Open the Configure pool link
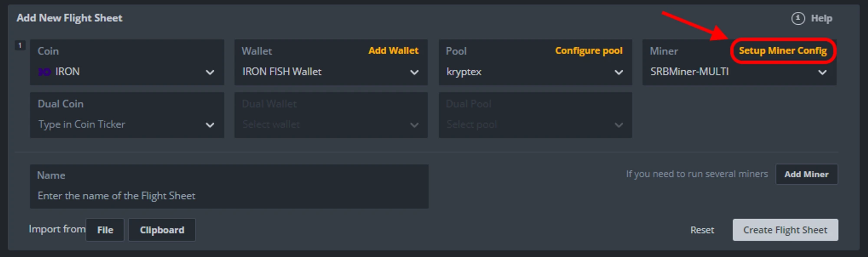The width and height of the screenshot is (868, 257). point(589,51)
